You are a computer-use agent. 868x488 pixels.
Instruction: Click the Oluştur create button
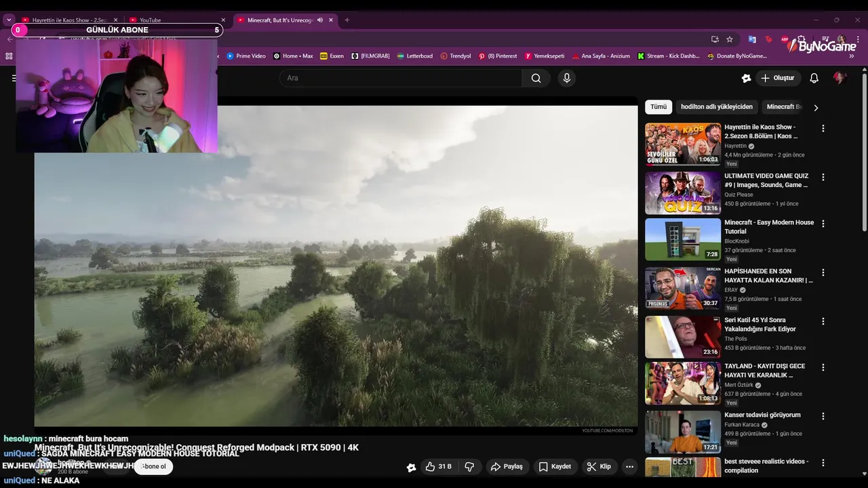click(778, 78)
